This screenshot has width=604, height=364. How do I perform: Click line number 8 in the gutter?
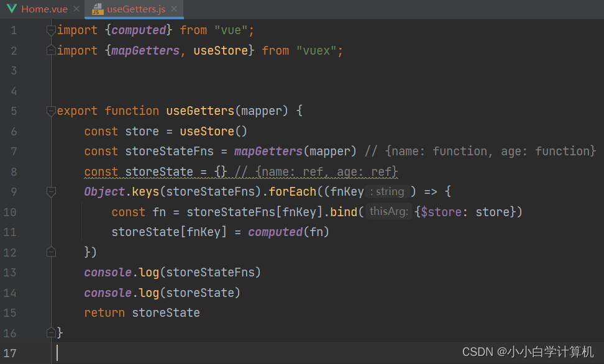point(14,172)
